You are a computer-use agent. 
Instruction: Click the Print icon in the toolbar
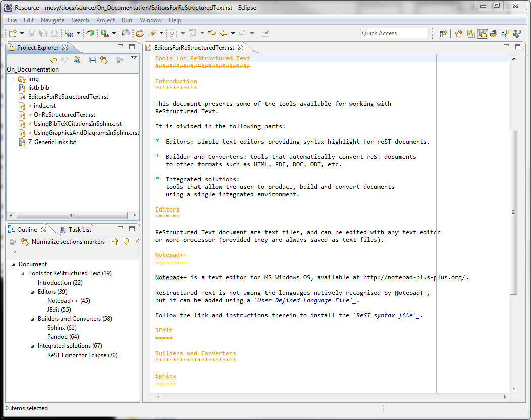pyautogui.click(x=54, y=33)
